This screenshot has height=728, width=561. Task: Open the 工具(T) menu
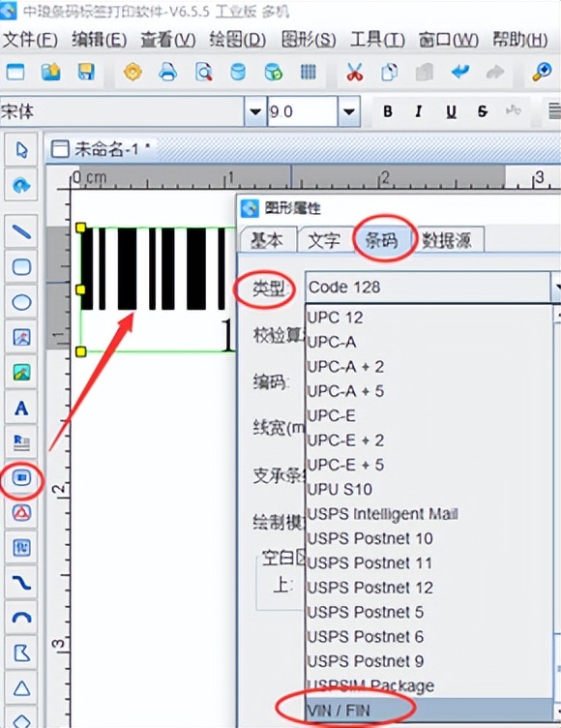(377, 41)
